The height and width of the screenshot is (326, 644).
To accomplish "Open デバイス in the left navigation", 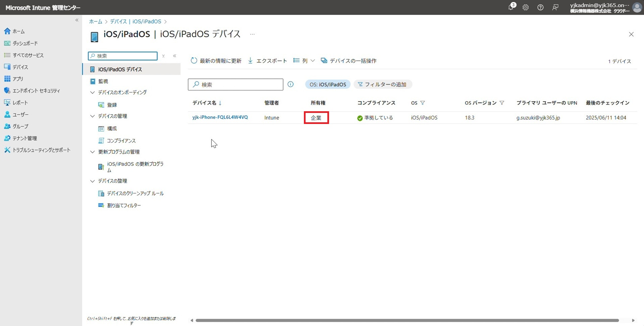I will click(16, 67).
